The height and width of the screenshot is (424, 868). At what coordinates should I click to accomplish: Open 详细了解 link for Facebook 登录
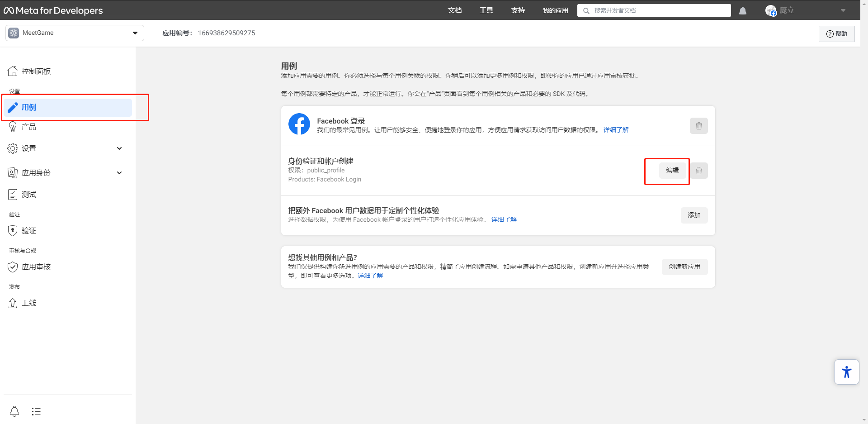pyautogui.click(x=616, y=130)
